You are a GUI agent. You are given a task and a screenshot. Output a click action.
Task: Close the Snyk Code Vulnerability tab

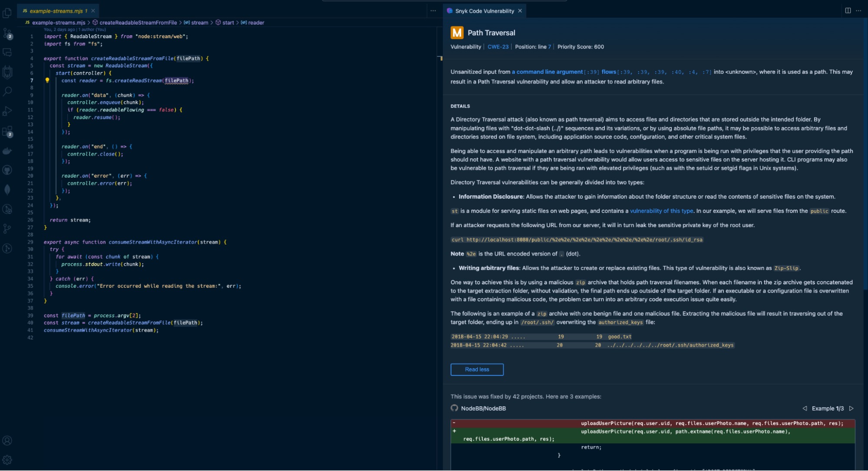click(x=520, y=11)
